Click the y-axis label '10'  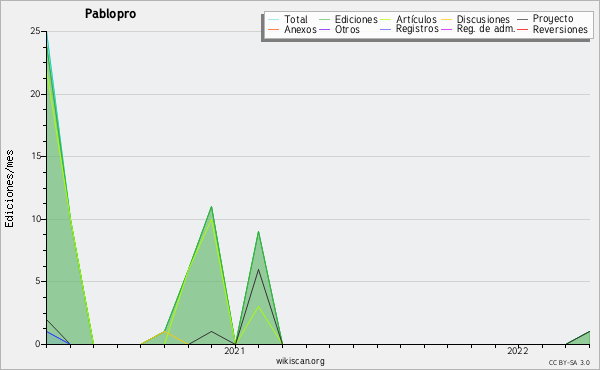click(x=36, y=219)
